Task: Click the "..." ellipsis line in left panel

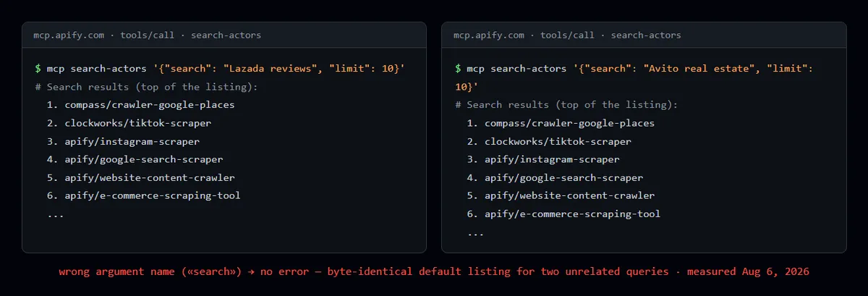Action: tap(55, 215)
